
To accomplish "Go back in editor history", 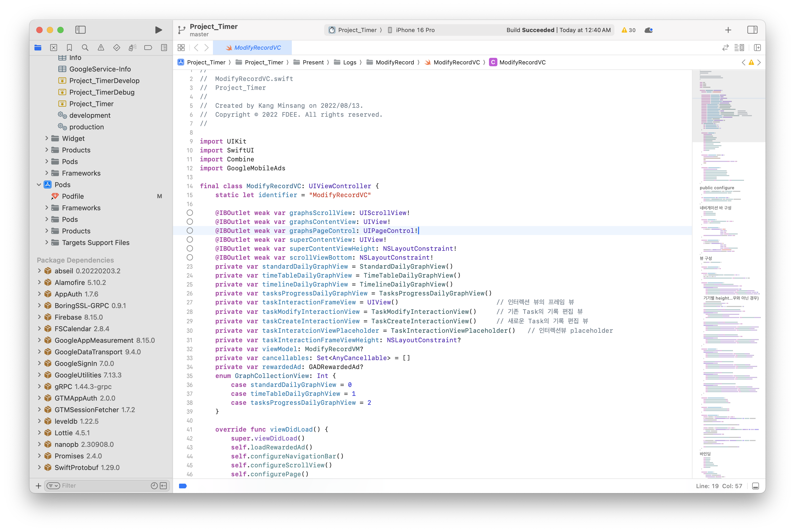I will (196, 48).
